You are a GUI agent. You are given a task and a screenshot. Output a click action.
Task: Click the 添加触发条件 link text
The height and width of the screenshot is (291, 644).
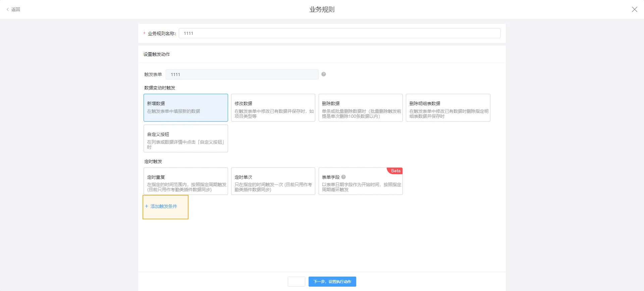tap(164, 206)
